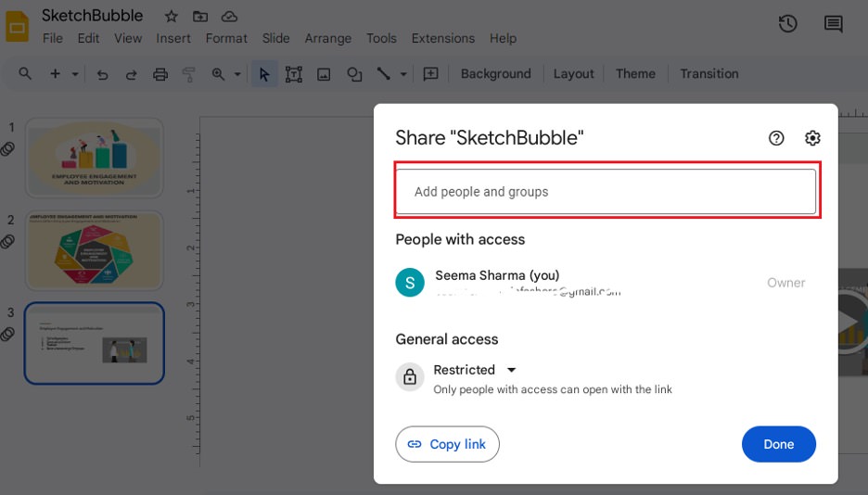The width and height of the screenshot is (868, 495).
Task: Focus the Add people and groups field
Action: [x=606, y=191]
